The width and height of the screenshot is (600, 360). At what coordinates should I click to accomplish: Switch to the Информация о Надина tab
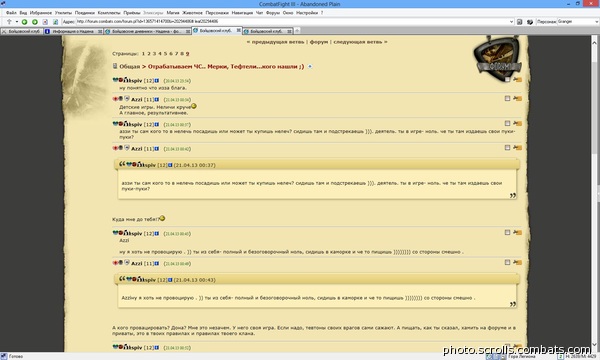[73, 31]
